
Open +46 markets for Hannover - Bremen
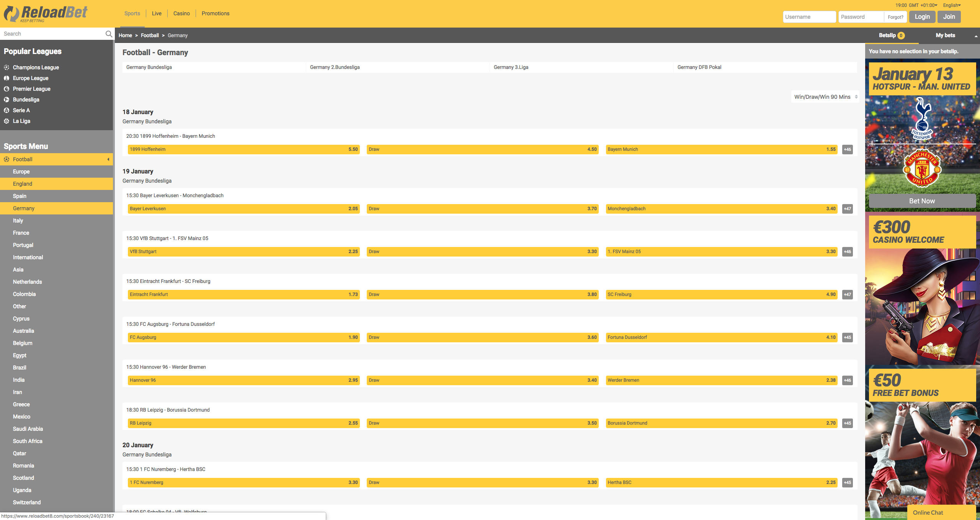point(848,380)
